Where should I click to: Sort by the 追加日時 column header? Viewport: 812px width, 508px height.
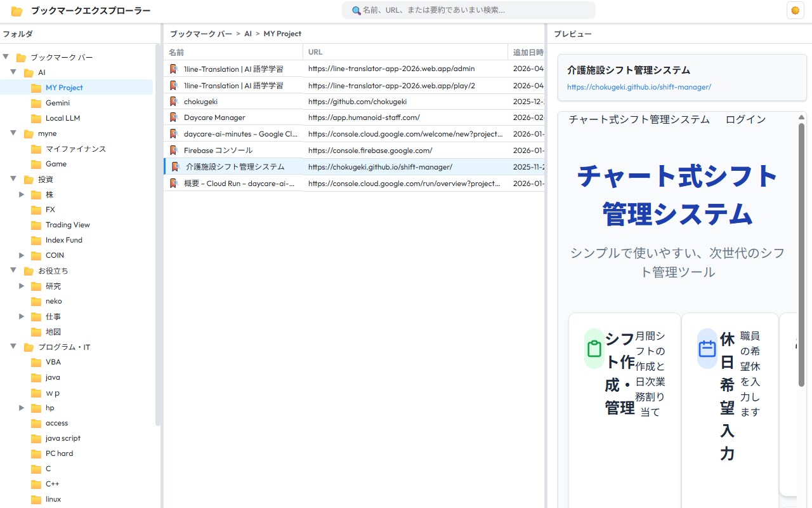[x=526, y=52]
